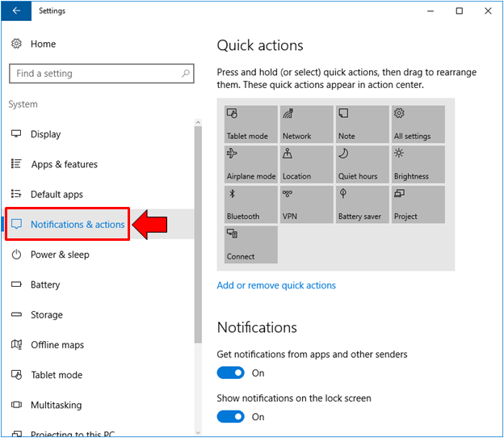Select the Quiet hours quick action tile

362,164
